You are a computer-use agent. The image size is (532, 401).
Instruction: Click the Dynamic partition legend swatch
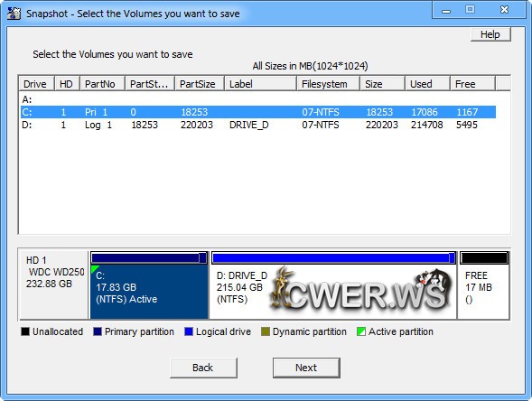click(266, 331)
